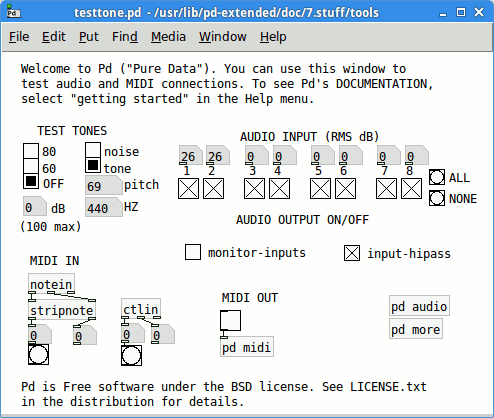494x418 pixels.
Task: Click the stripnote object box
Action: (62, 310)
